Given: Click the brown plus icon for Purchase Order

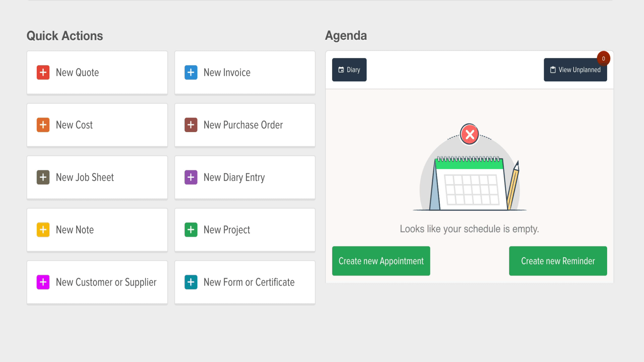Looking at the screenshot, I should 191,125.
